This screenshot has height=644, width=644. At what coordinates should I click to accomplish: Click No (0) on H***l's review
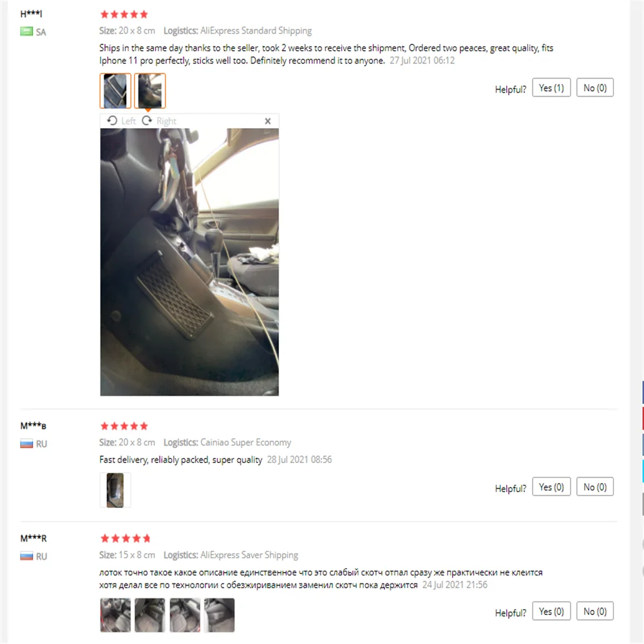[594, 88]
